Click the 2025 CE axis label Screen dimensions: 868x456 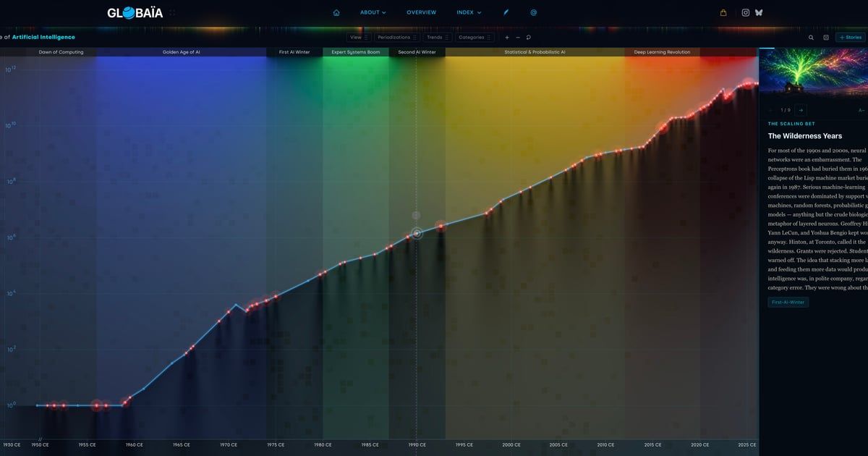click(x=747, y=445)
